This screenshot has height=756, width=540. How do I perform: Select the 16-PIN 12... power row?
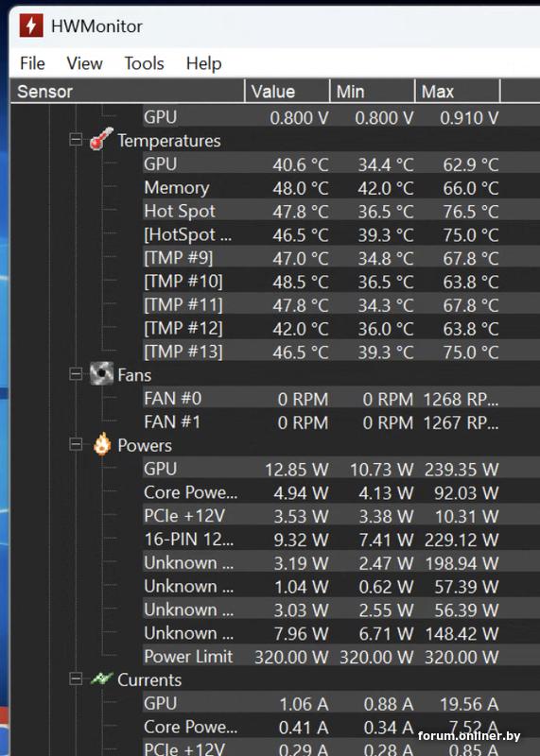point(321,540)
